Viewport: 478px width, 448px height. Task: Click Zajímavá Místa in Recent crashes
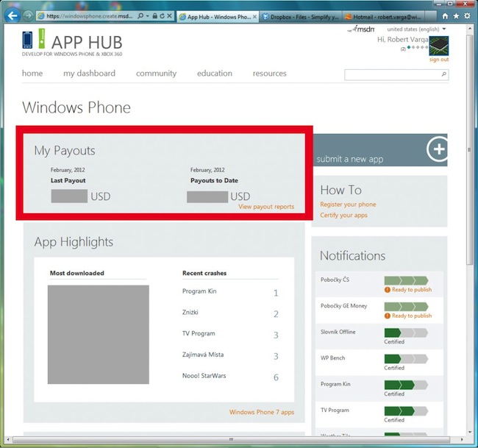(x=203, y=355)
